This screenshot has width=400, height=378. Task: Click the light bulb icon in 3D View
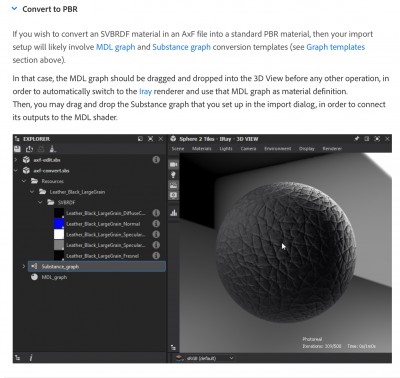point(174,175)
